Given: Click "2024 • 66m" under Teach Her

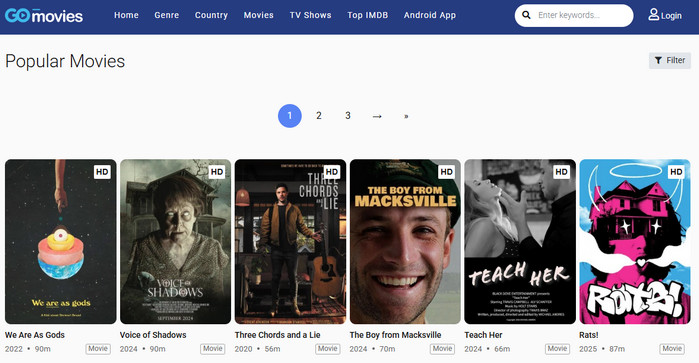Looking at the screenshot, I should 487,349.
